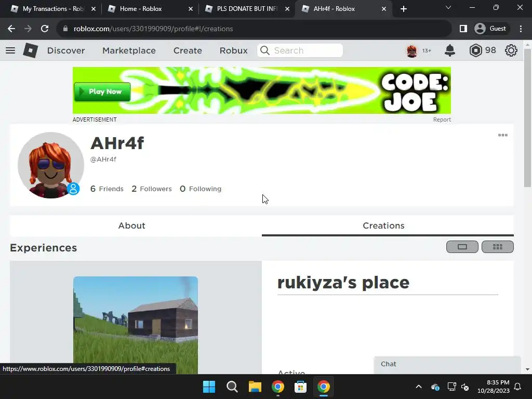
Task: Reload the page with the refresh icon
Action: tap(45, 29)
